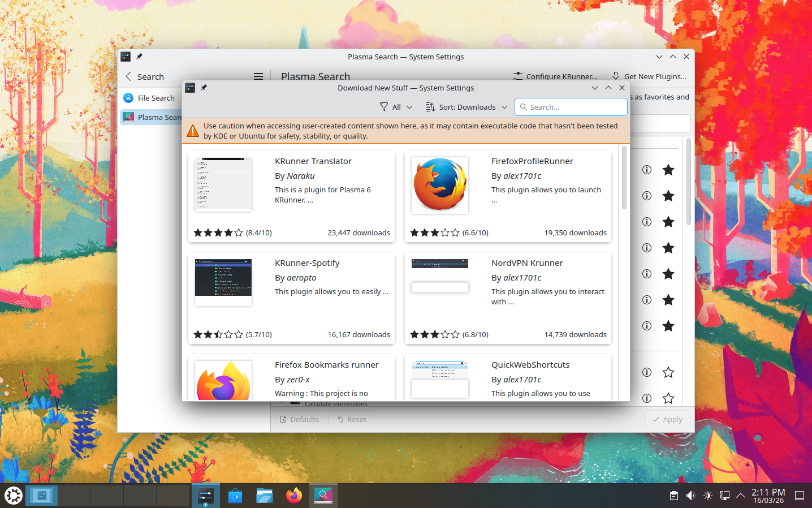Open brightness settings in system tray
The height and width of the screenshot is (508, 812).
[x=707, y=496]
